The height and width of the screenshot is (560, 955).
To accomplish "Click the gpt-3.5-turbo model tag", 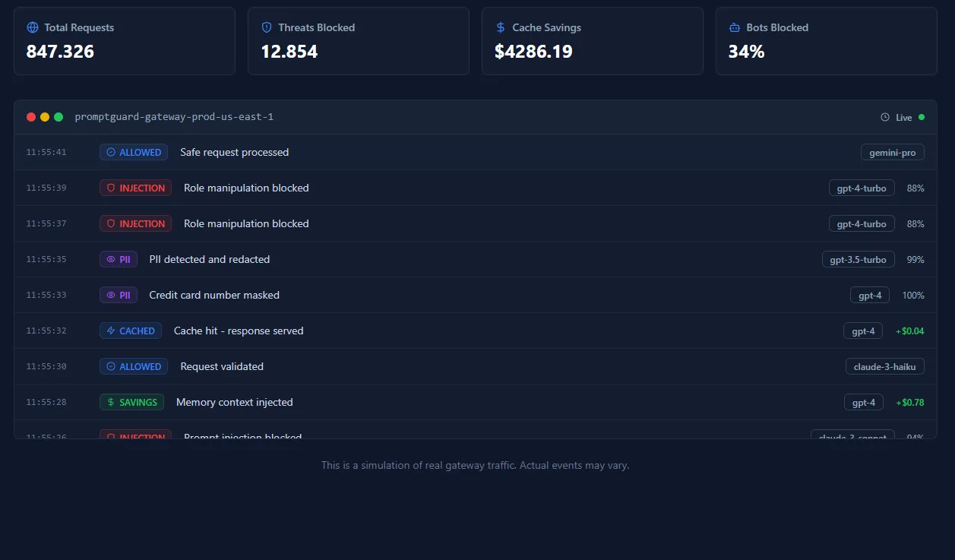I will pos(858,260).
